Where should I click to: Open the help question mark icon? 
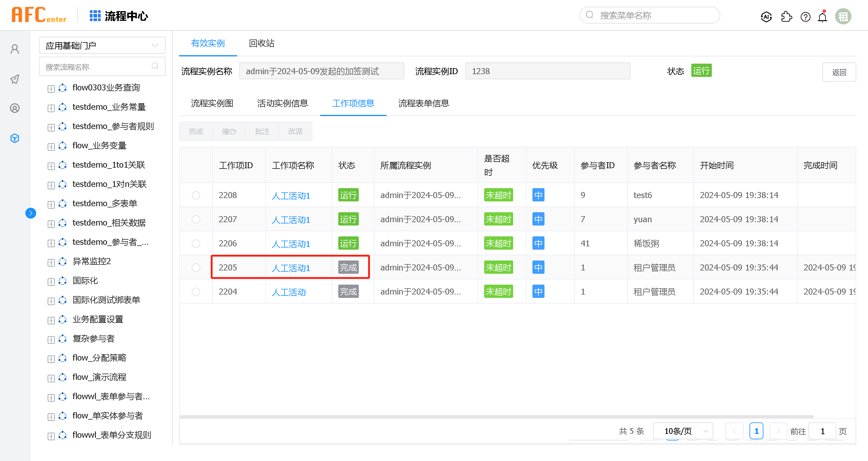click(x=805, y=17)
